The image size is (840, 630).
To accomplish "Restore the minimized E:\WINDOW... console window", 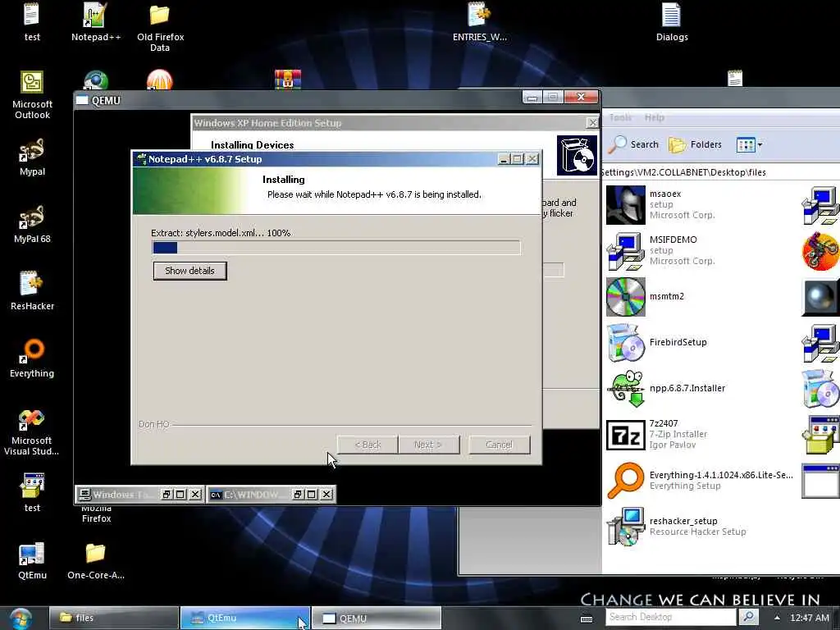I will 299,495.
